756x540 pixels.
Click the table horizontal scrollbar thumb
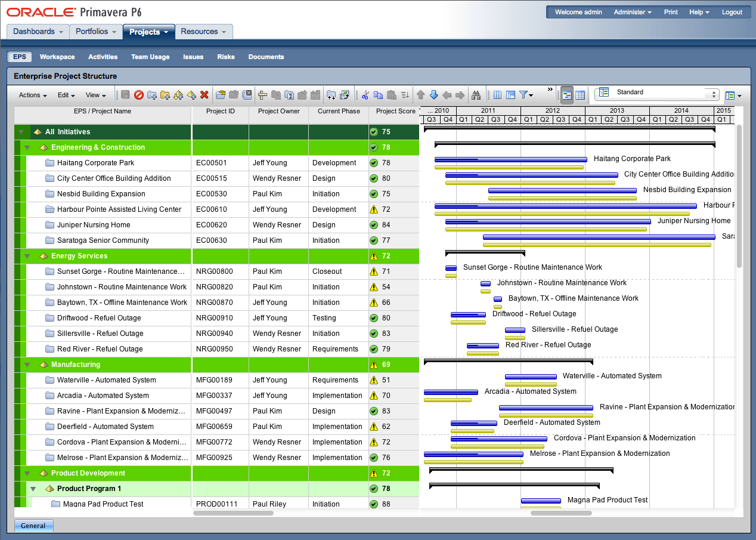pyautogui.click(x=233, y=513)
